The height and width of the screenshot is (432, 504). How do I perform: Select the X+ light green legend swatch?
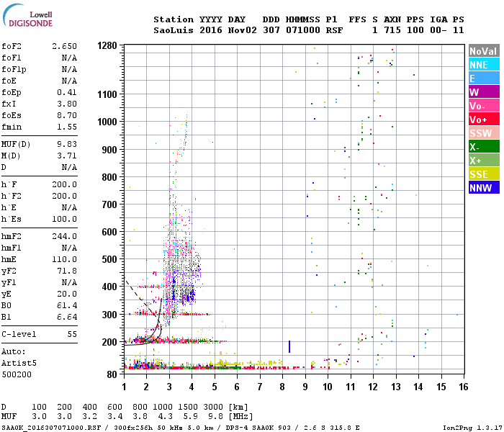[x=484, y=161]
